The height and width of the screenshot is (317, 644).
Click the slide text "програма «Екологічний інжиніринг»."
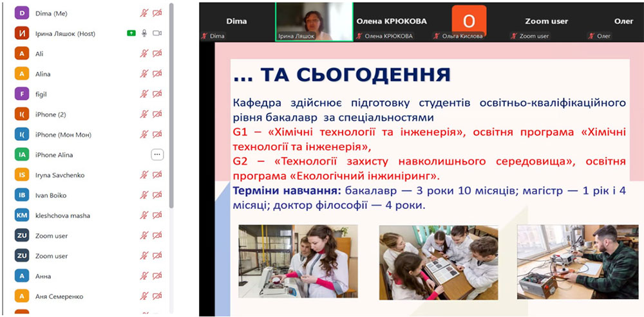[336, 176]
